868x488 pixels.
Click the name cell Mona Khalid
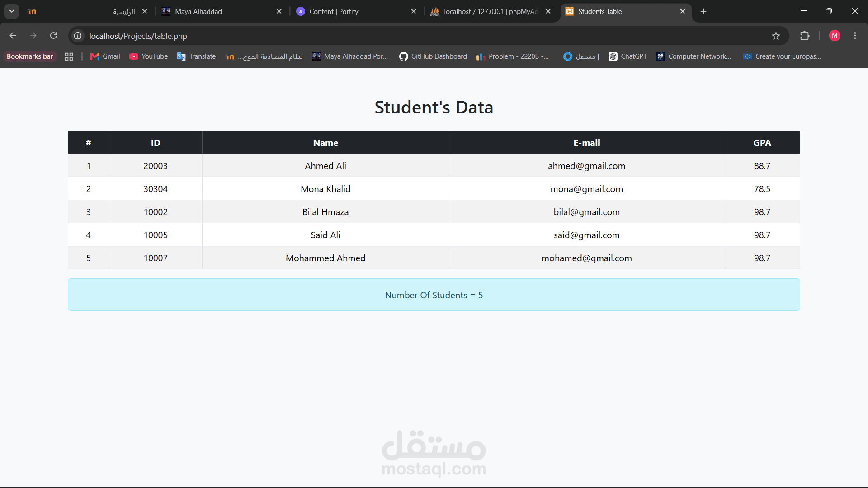click(325, 189)
